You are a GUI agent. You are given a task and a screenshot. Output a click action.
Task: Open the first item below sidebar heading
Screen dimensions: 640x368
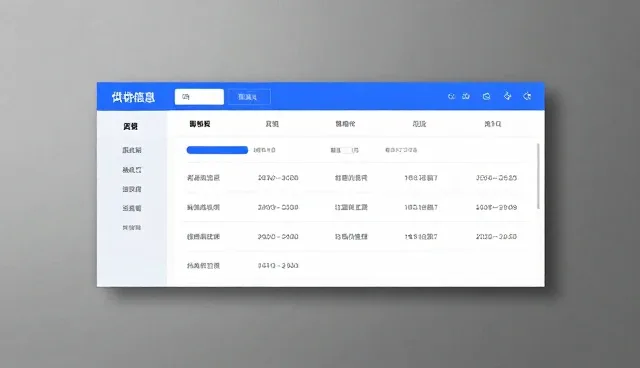[132, 150]
